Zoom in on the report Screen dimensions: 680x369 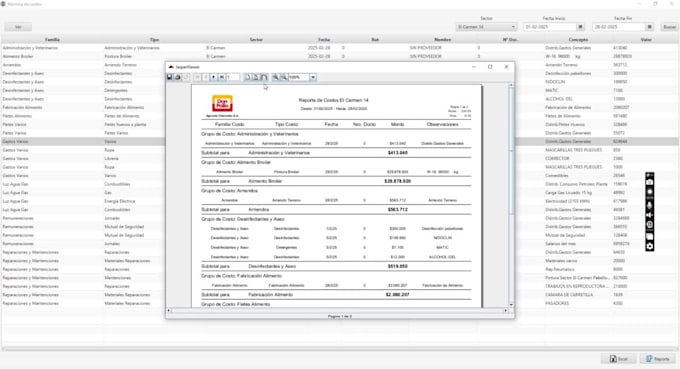275,77
